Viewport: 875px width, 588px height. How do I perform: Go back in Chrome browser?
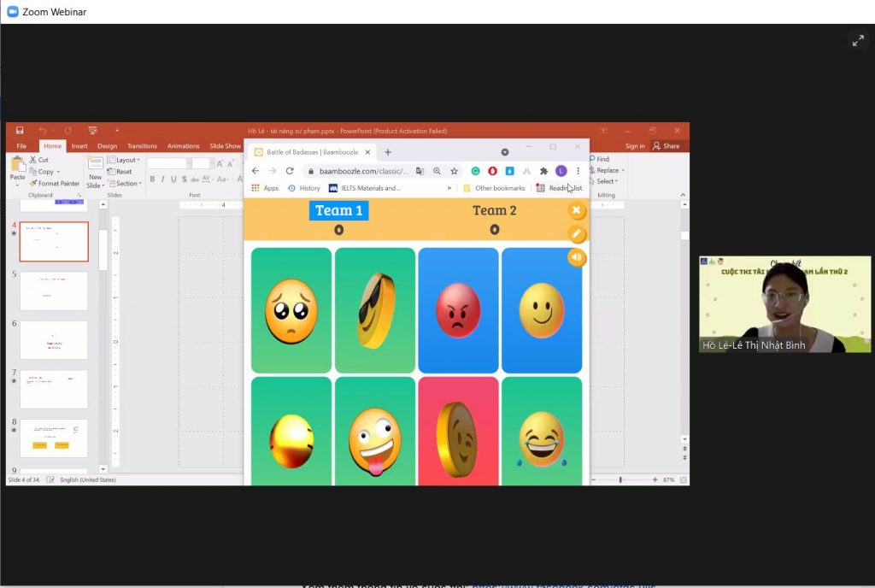255,171
